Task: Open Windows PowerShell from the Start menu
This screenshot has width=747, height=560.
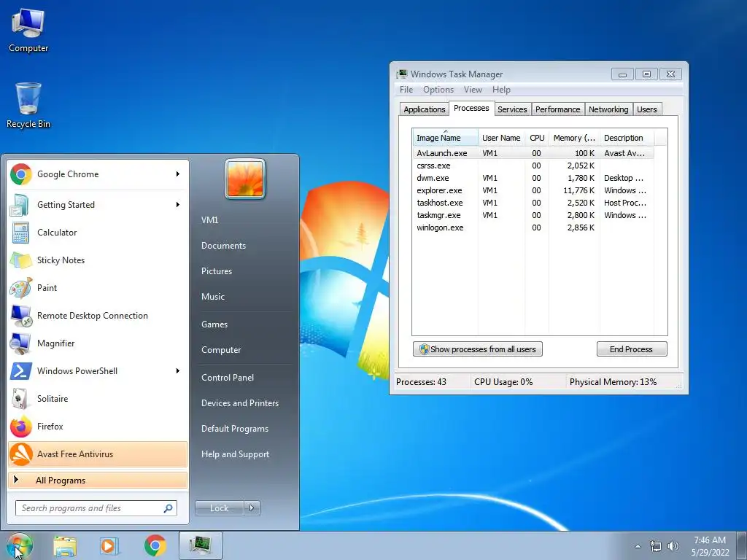Action: (x=98, y=370)
